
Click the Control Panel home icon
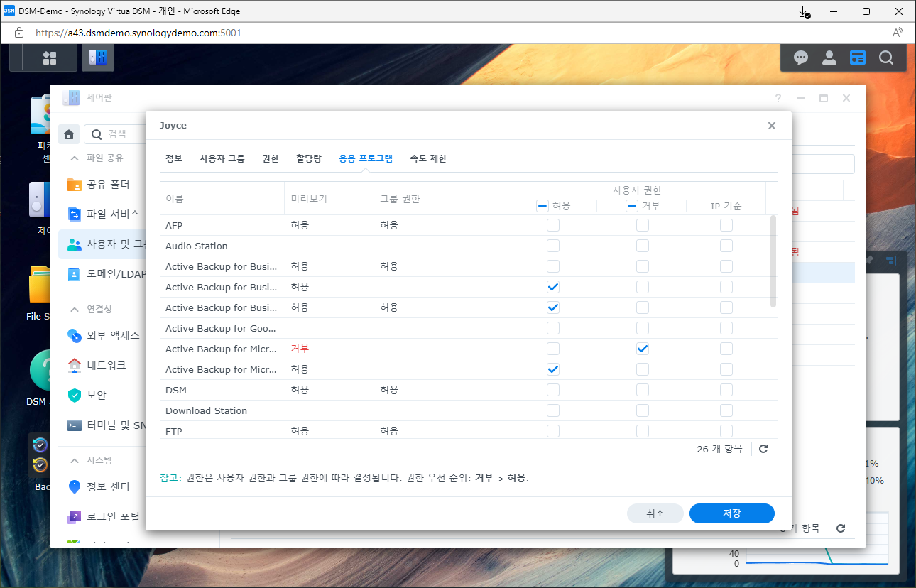69,134
